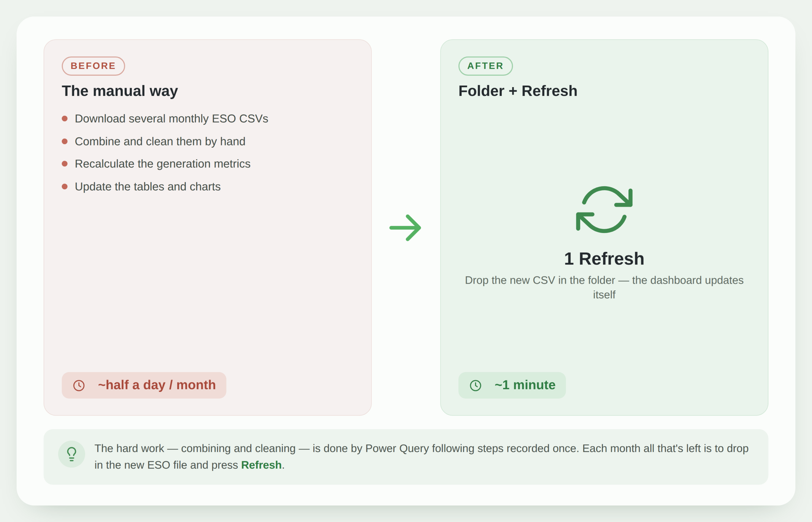The image size is (812, 522).
Task: Click the ~half a day / month pill
Action: [144, 385]
